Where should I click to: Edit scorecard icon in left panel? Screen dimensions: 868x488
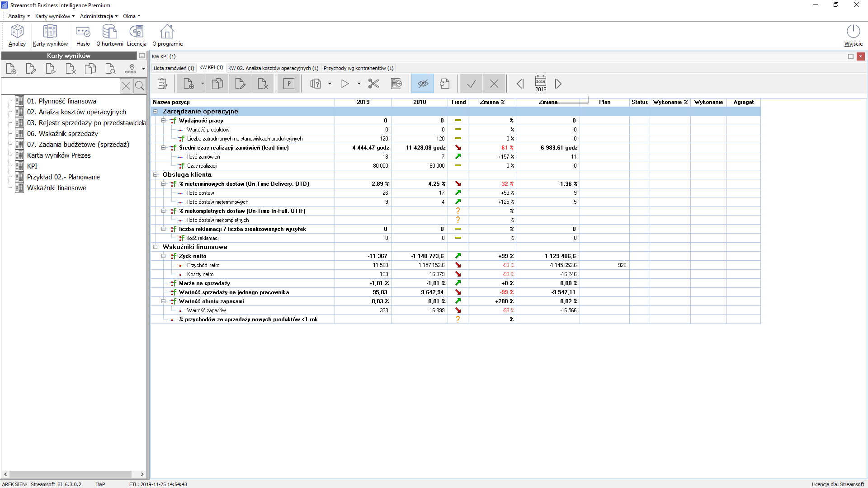coord(31,69)
